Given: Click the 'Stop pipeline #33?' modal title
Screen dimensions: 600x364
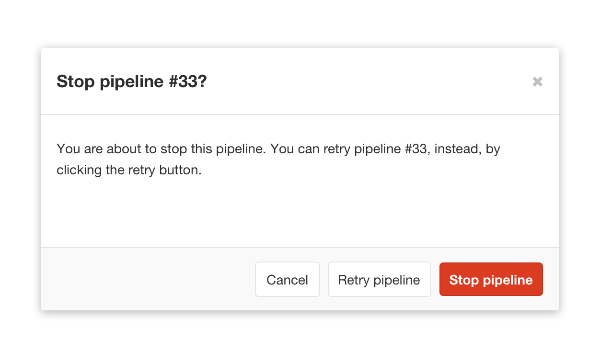Looking at the screenshot, I should [131, 81].
